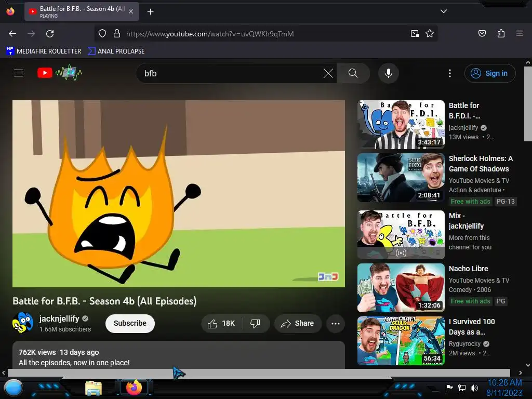
Task: Click jacknjellify under Battle for B.F.D.I.
Action: [463, 128]
